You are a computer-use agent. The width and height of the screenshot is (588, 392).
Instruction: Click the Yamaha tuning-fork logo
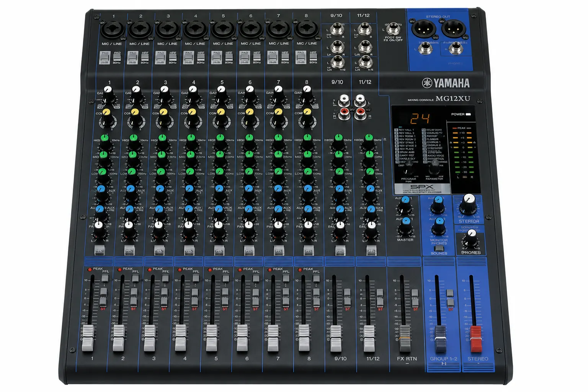click(427, 83)
